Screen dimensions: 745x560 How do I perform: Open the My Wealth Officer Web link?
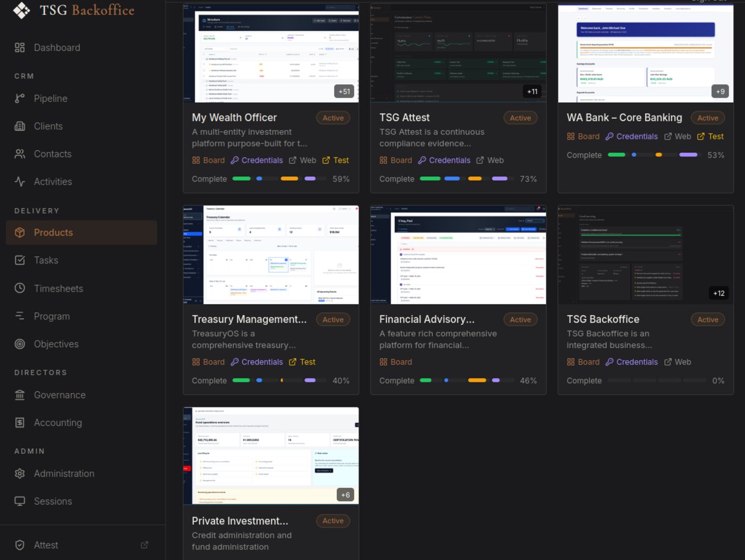pyautogui.click(x=302, y=160)
